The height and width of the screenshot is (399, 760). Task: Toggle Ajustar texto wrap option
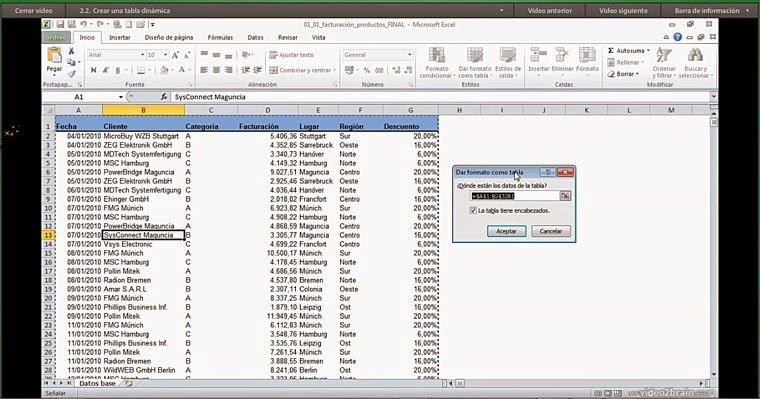tap(291, 55)
